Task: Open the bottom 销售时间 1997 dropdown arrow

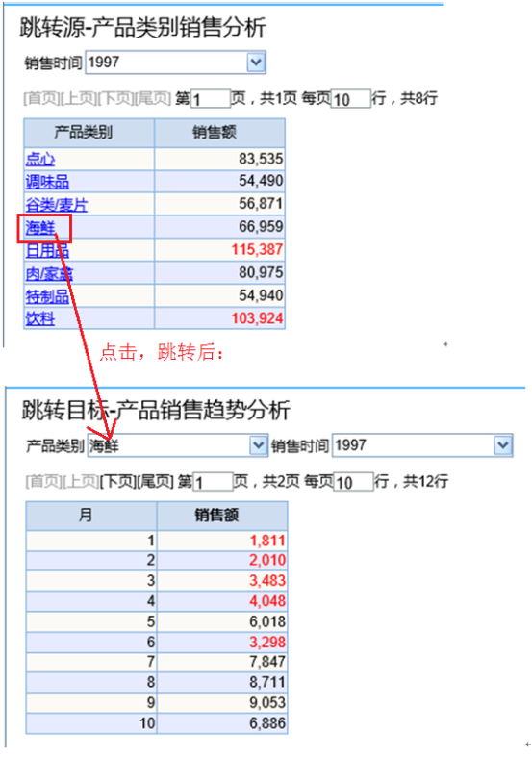Action: tap(503, 445)
